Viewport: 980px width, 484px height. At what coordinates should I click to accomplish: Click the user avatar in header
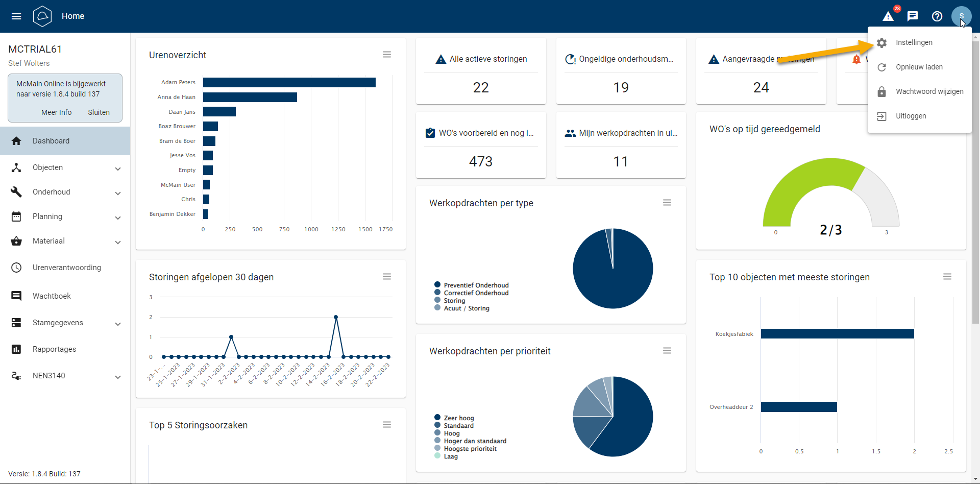coord(961,16)
